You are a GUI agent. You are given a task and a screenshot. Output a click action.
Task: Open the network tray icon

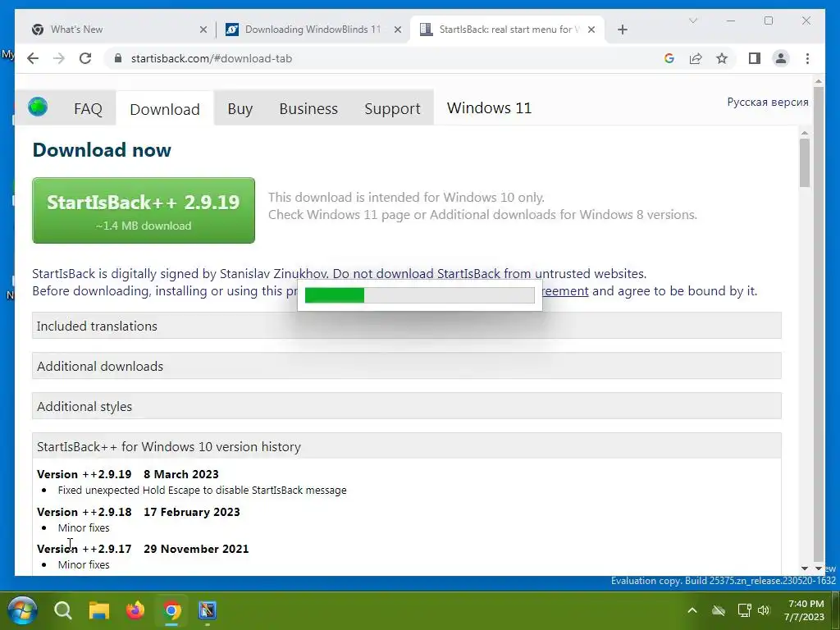tap(744, 610)
